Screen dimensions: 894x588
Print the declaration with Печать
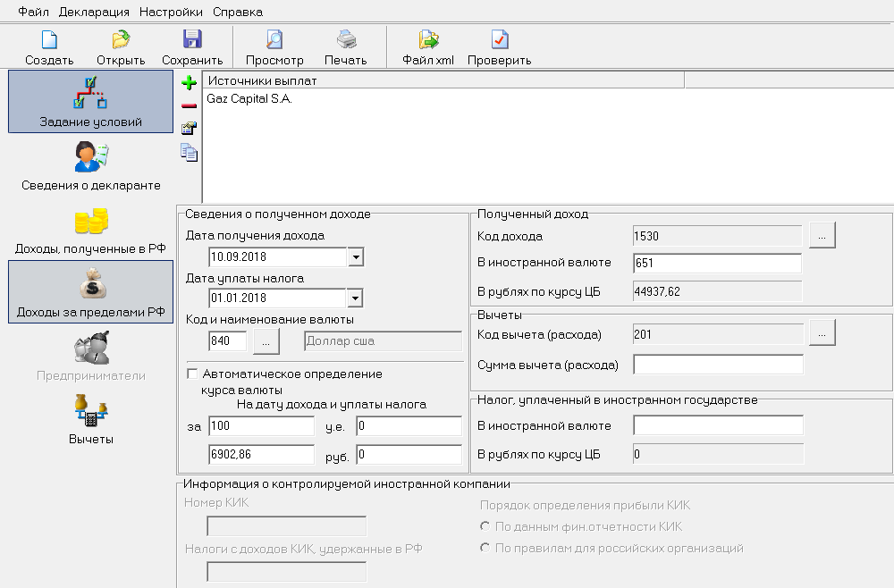tap(345, 48)
